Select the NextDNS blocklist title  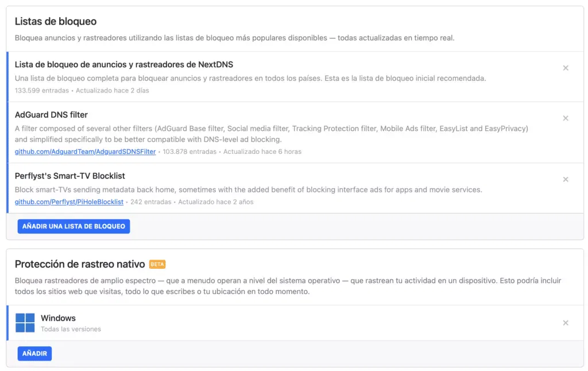[124, 64]
